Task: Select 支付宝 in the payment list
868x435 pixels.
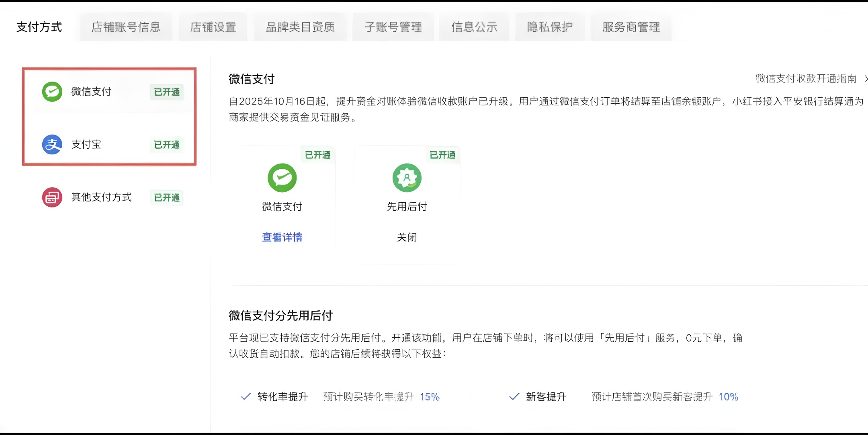Action: click(x=109, y=144)
